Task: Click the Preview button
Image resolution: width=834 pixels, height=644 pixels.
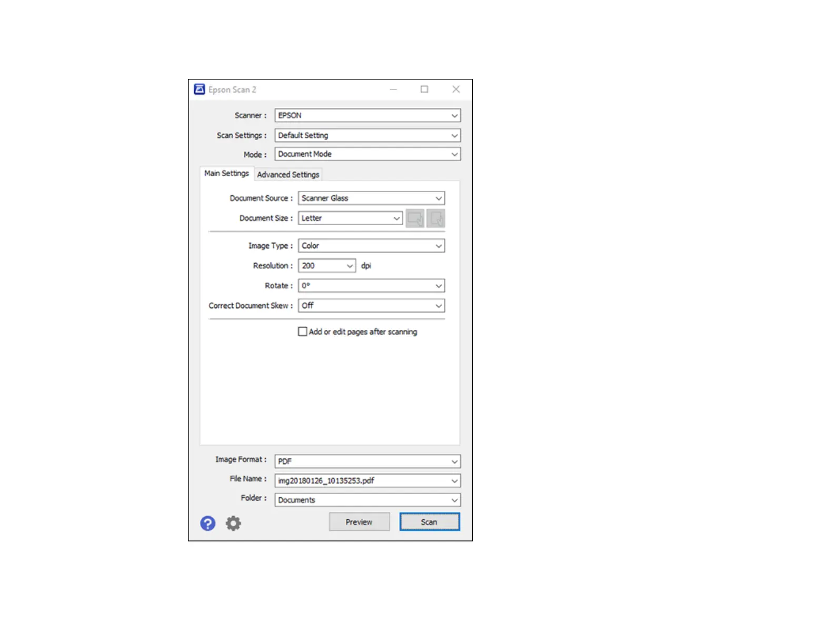Action: [359, 522]
